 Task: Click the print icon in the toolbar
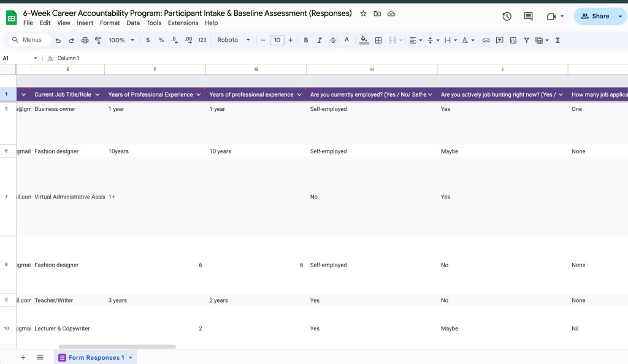click(x=85, y=40)
